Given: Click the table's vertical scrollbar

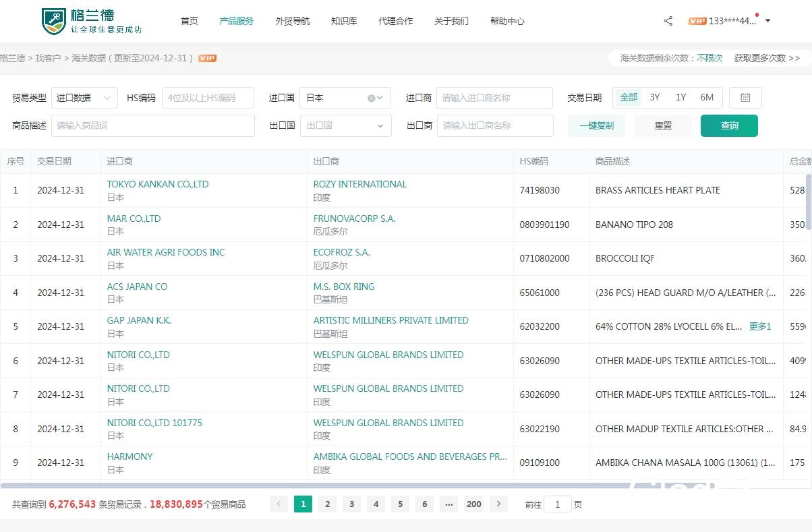Looking at the screenshot, I should pyautogui.click(x=809, y=202).
